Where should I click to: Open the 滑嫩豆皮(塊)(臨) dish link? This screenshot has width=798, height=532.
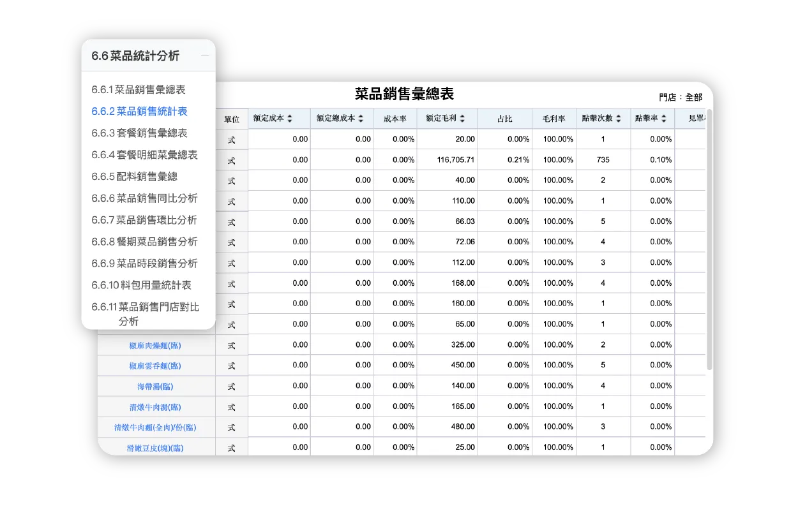(155, 448)
